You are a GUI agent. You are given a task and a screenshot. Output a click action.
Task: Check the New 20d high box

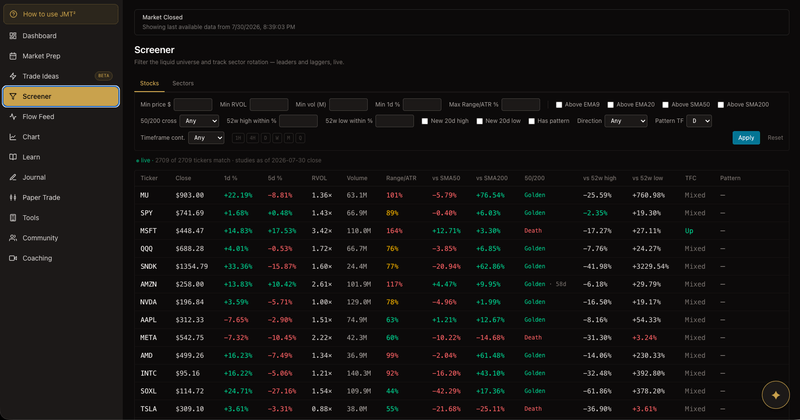[x=424, y=121]
